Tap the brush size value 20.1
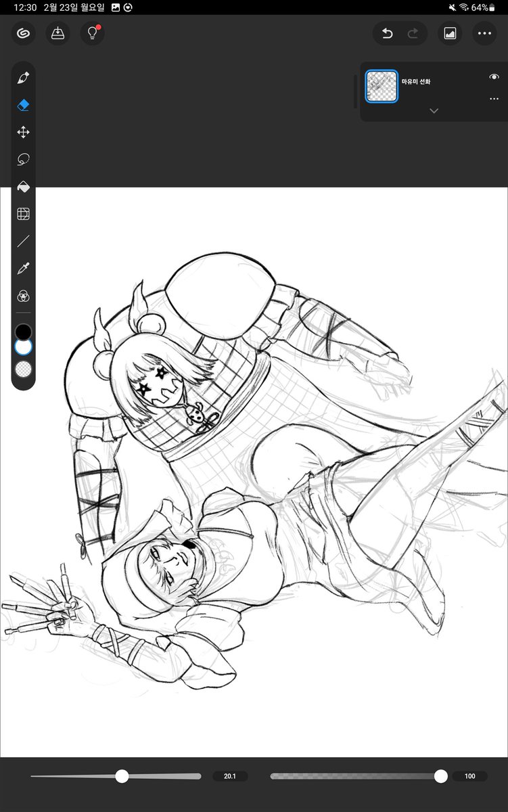The height and width of the screenshot is (812, 508). pyautogui.click(x=230, y=776)
